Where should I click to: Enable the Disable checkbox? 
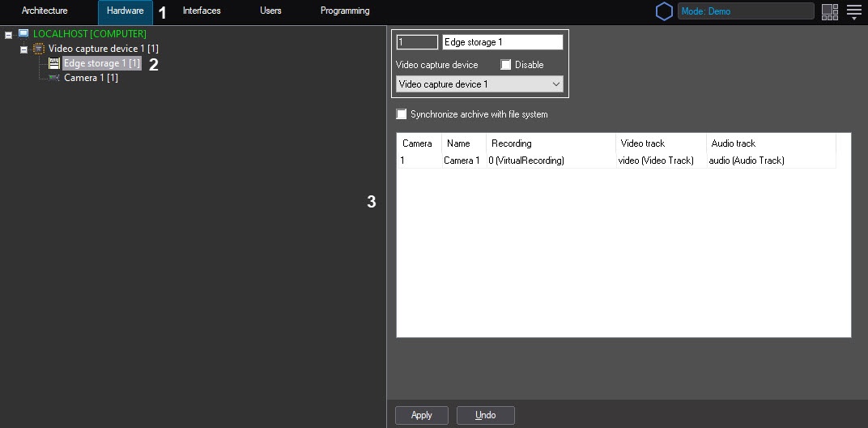tap(506, 65)
